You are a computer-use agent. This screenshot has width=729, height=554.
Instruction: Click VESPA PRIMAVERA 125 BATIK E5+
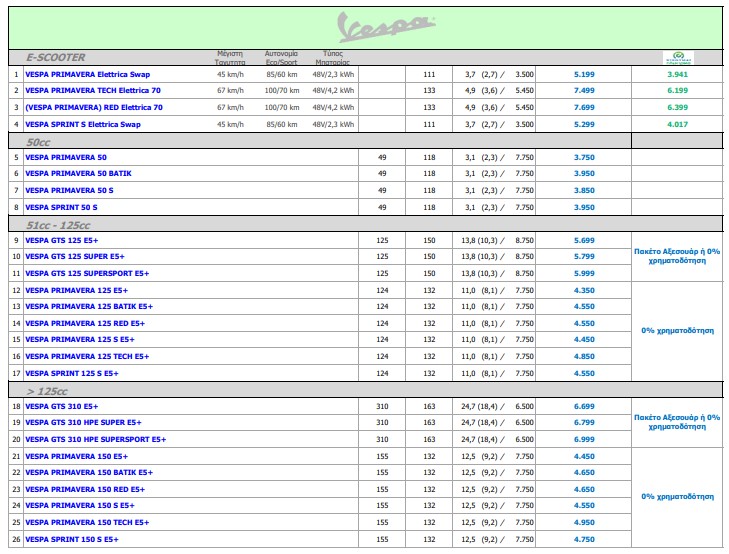coord(89,307)
